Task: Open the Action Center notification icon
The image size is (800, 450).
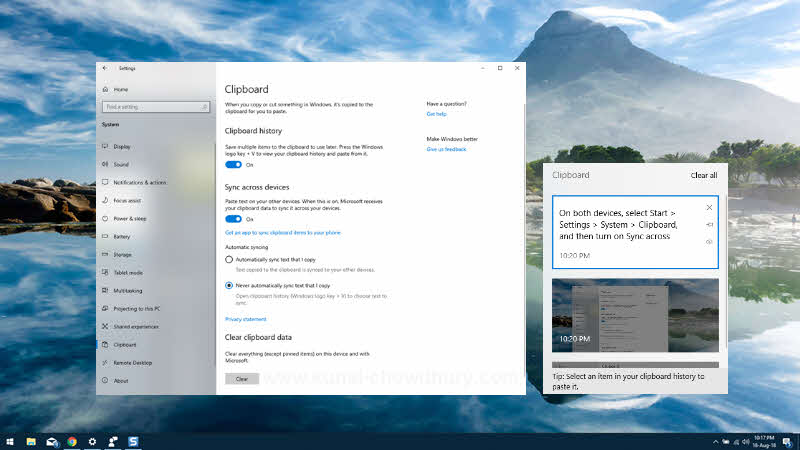Action: click(x=788, y=442)
